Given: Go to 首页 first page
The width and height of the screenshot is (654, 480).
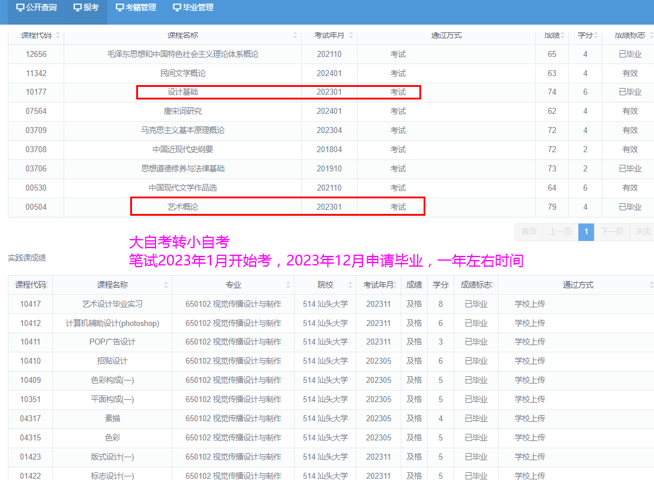Looking at the screenshot, I should click(527, 231).
